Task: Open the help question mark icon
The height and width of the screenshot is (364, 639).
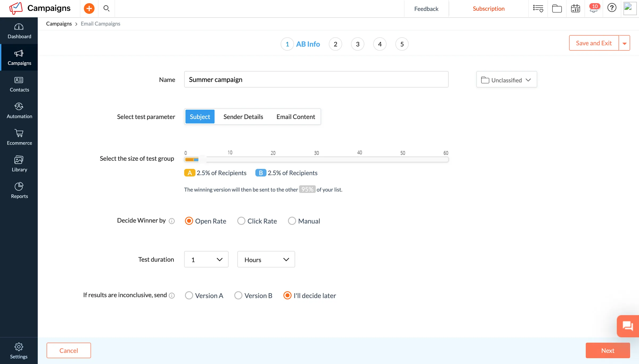Action: tap(612, 8)
